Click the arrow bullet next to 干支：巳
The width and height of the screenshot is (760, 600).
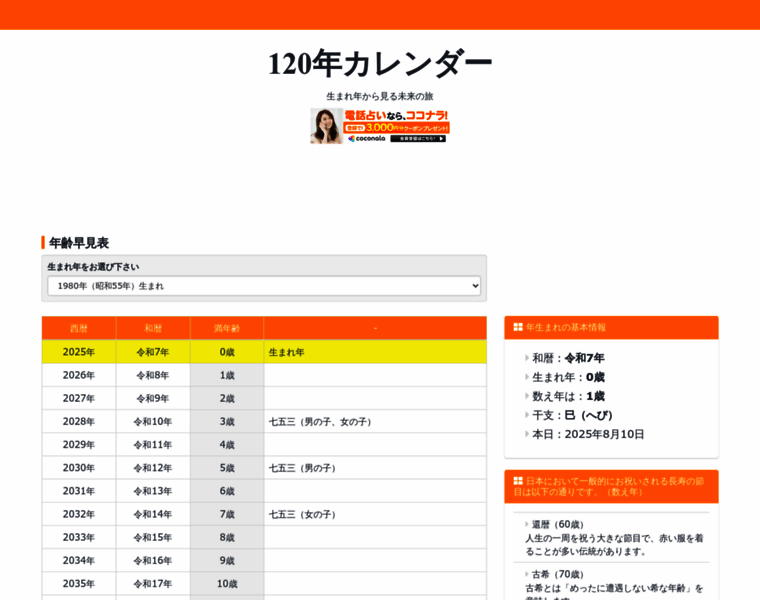[x=527, y=415]
